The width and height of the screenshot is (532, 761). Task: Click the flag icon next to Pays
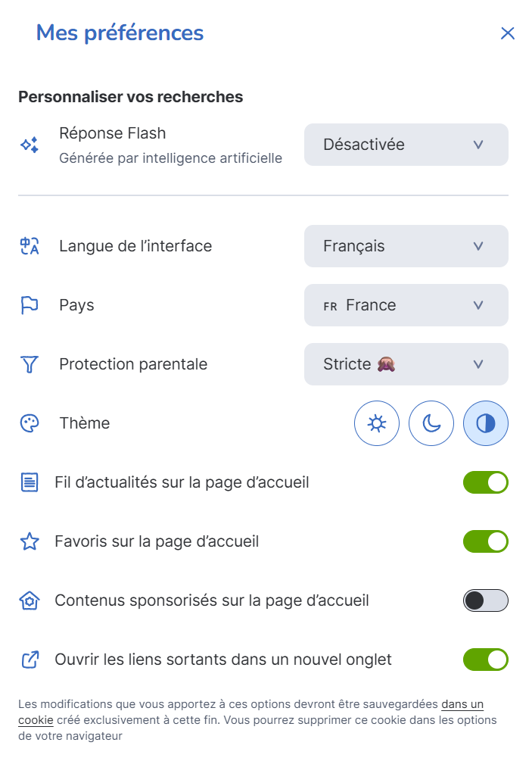pyautogui.click(x=30, y=305)
